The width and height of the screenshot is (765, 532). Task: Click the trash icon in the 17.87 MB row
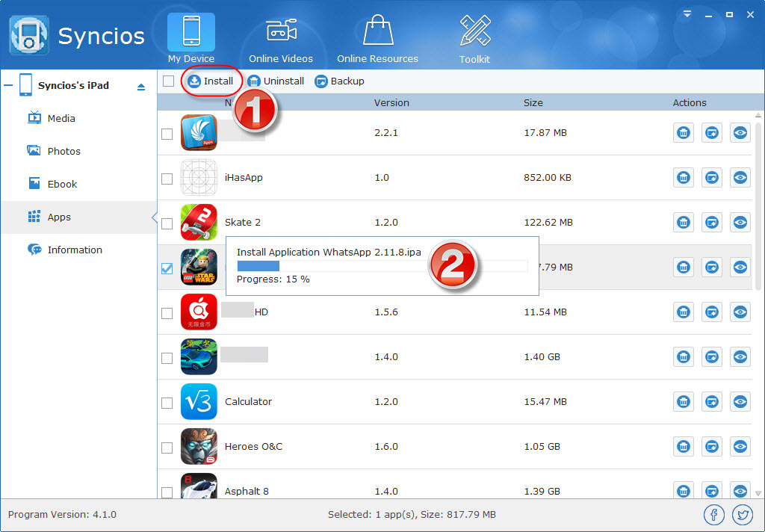[x=683, y=133]
